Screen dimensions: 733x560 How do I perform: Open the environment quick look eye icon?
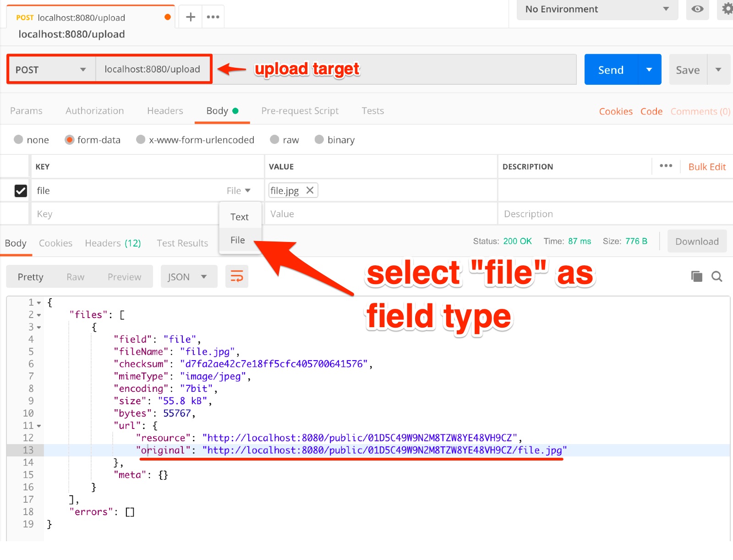697,10
